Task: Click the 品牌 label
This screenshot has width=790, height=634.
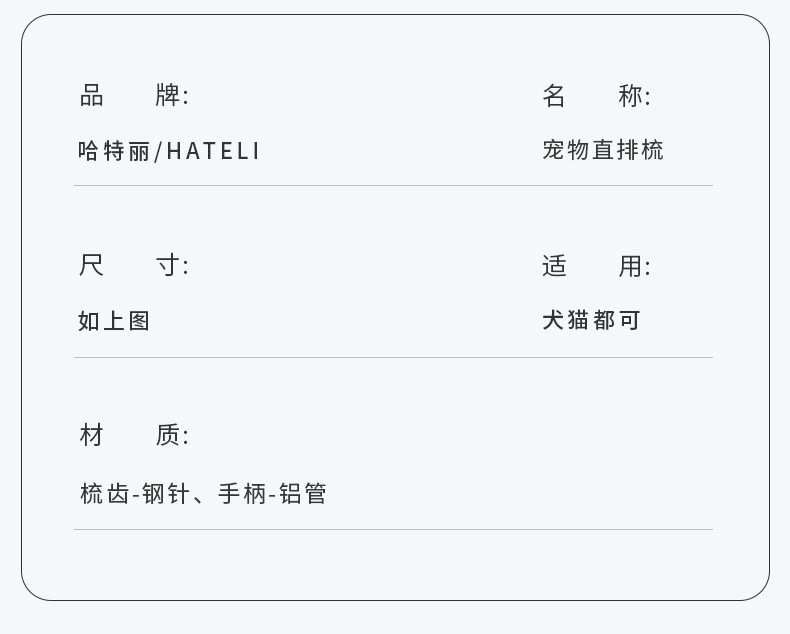Action: pos(133,96)
